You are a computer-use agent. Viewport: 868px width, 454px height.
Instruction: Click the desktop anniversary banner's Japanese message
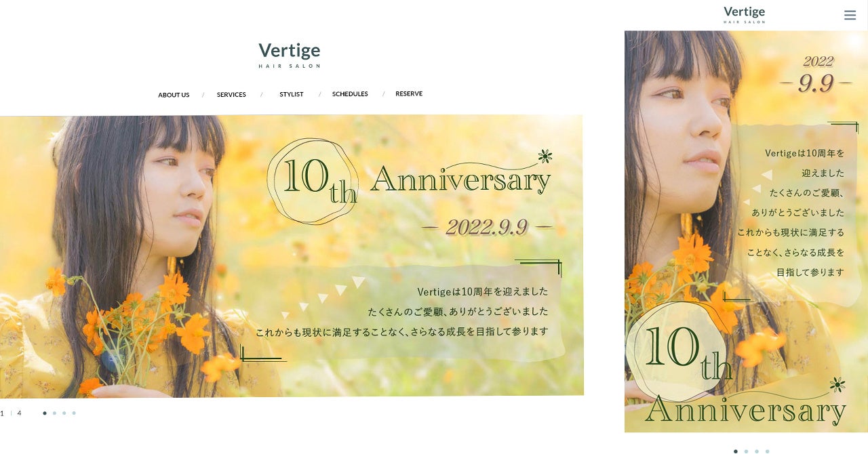[x=401, y=312]
